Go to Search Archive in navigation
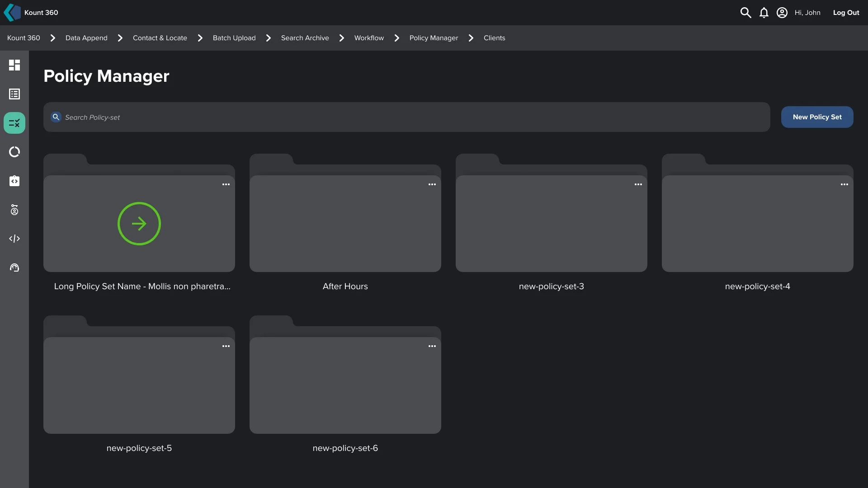This screenshot has height=488, width=868. pyautogui.click(x=305, y=38)
